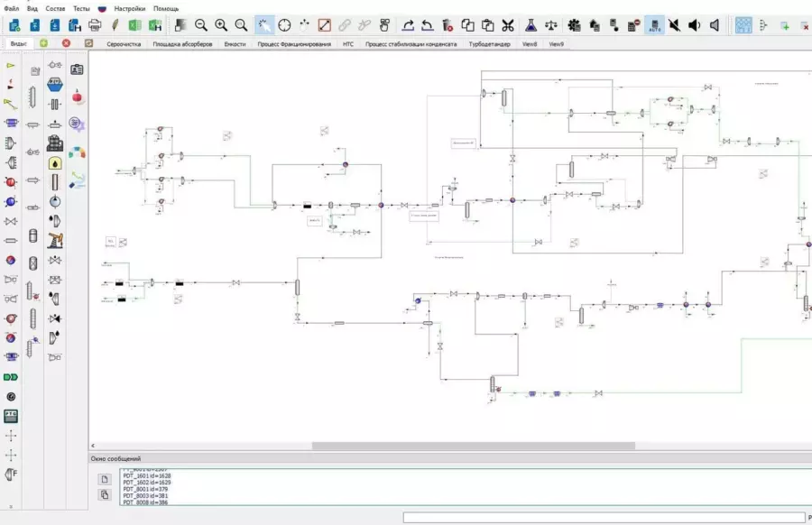Switch to the View8 tab

click(530, 44)
